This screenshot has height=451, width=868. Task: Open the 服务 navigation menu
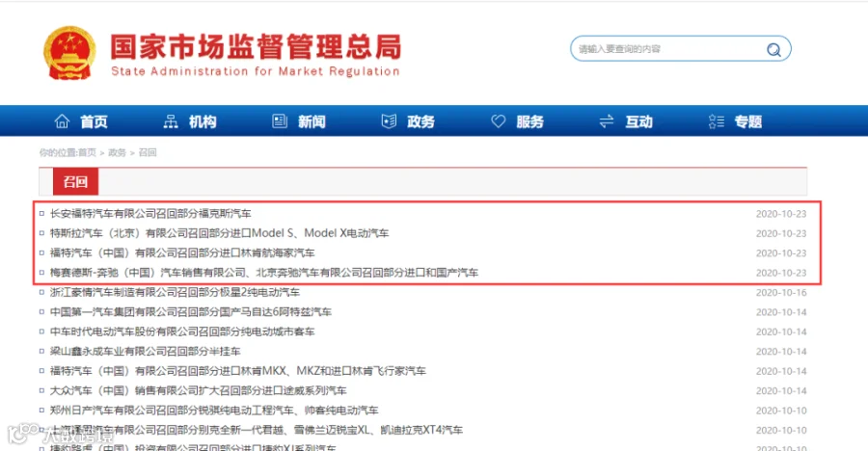pyautogui.click(x=529, y=121)
